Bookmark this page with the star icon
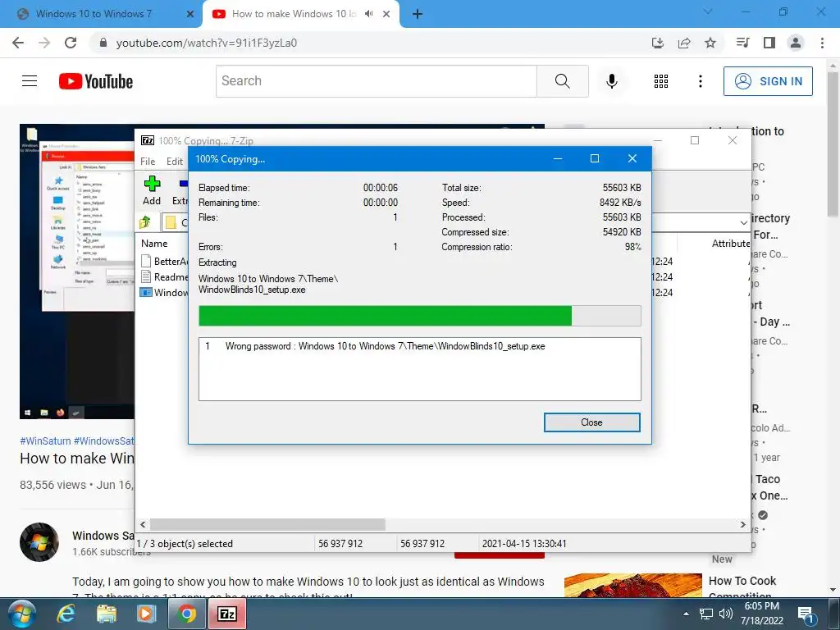This screenshot has width=840, height=630. point(710,43)
